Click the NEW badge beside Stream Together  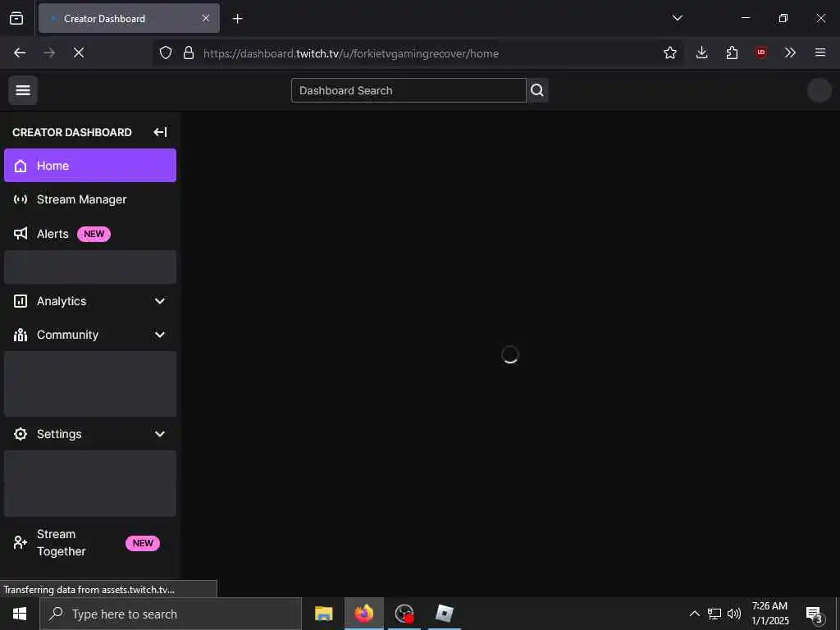143,543
